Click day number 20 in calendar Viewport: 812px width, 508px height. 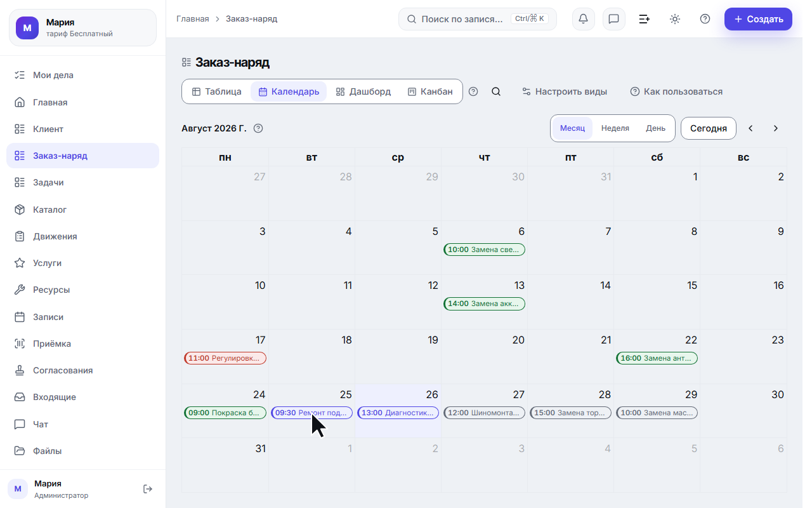pyautogui.click(x=519, y=340)
